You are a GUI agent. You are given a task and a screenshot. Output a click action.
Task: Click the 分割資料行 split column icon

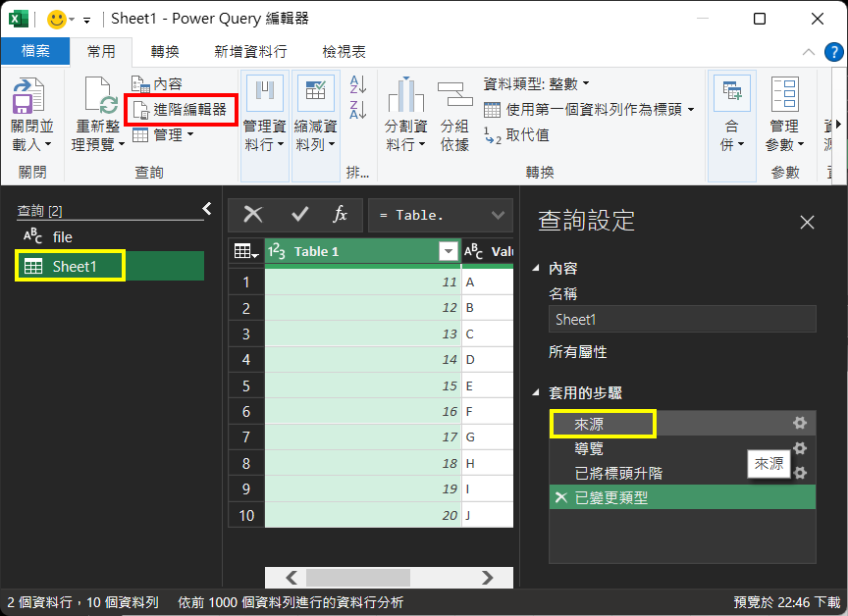[405, 97]
